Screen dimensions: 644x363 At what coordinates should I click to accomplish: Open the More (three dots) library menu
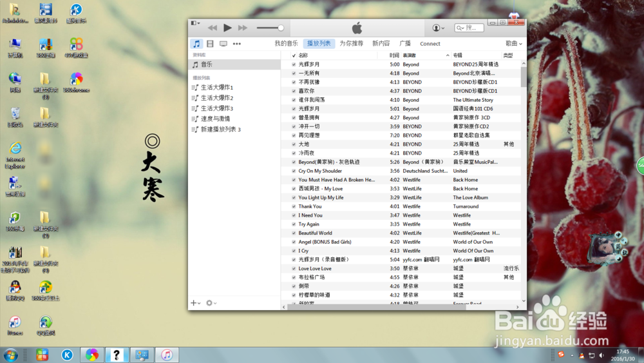(x=237, y=44)
